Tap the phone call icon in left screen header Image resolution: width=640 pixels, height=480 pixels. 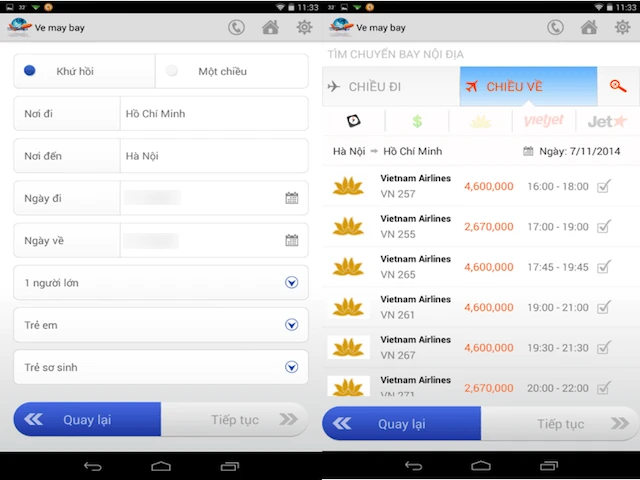[236, 27]
